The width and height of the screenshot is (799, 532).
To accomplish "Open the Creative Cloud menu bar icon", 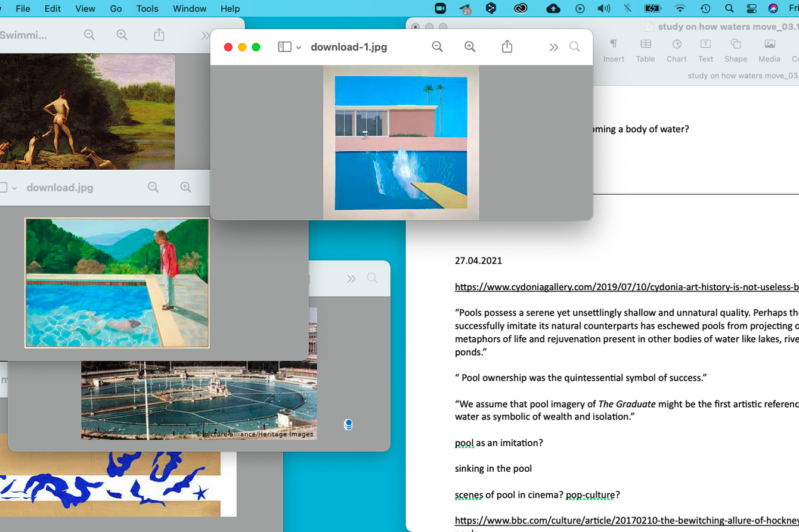I will point(521,8).
